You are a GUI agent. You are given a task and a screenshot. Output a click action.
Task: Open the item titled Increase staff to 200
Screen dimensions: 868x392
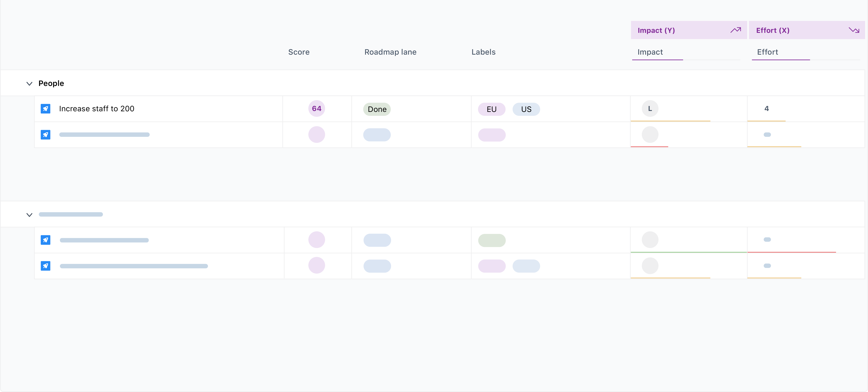pyautogui.click(x=97, y=109)
